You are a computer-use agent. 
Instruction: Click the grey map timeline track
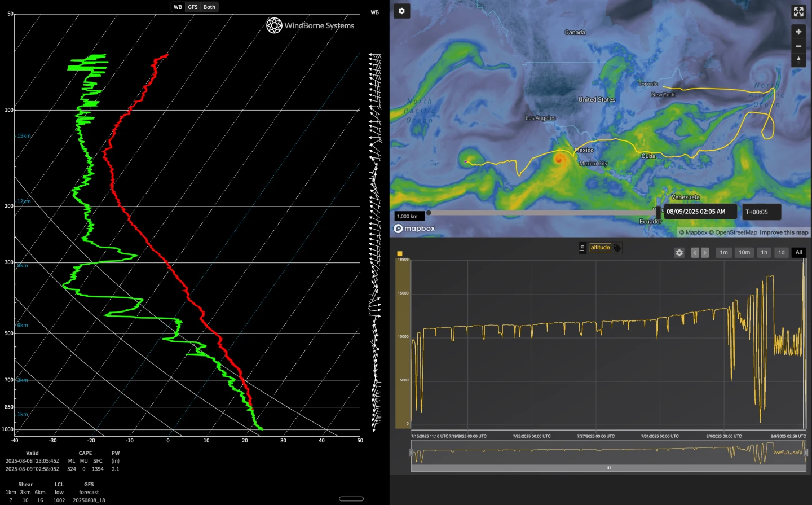tap(542, 213)
